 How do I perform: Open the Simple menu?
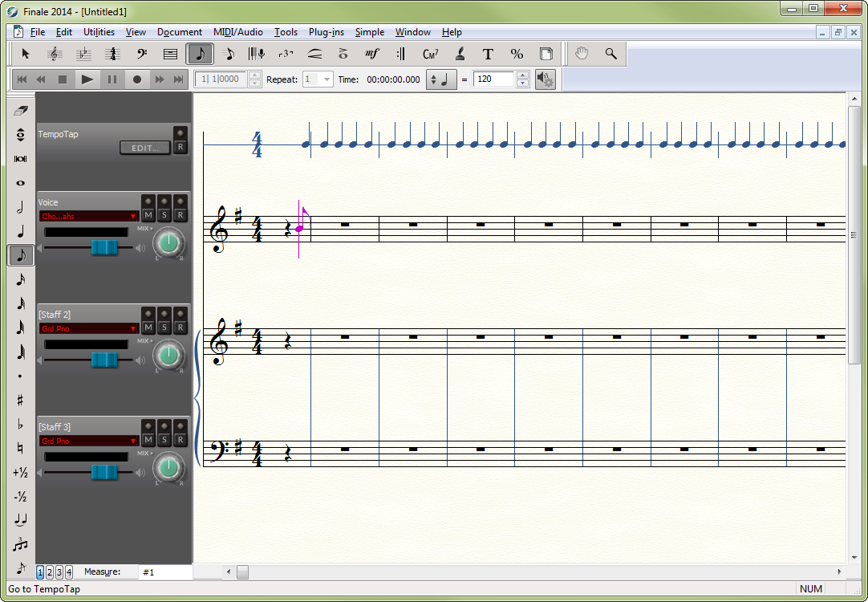[x=370, y=32]
